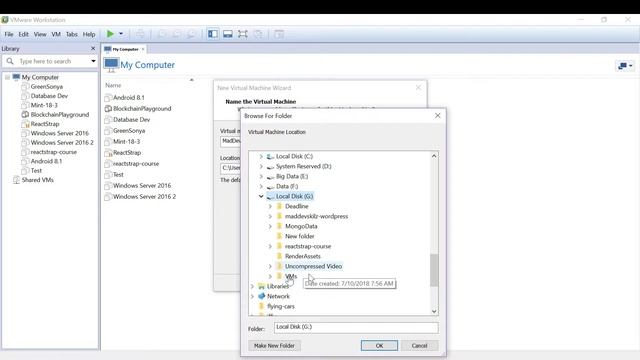This screenshot has width=640, height=360.
Task: Click the green Power On play icon
Action: click(110, 34)
